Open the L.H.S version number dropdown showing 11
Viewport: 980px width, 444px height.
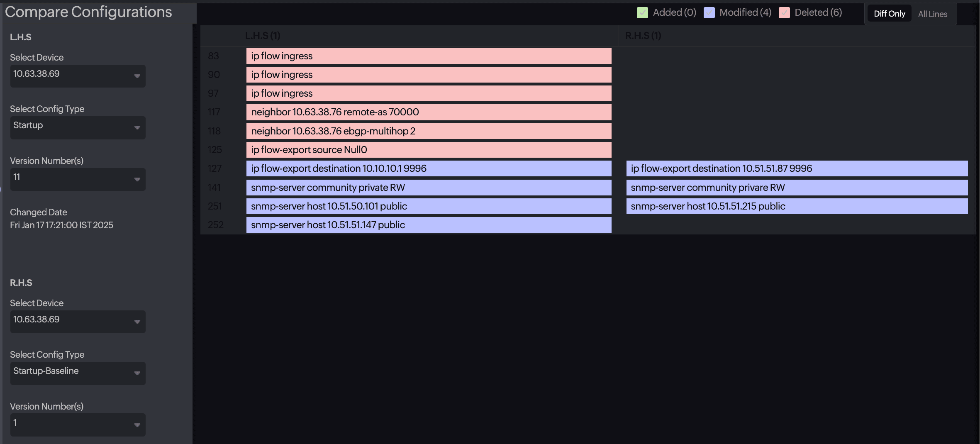(77, 179)
